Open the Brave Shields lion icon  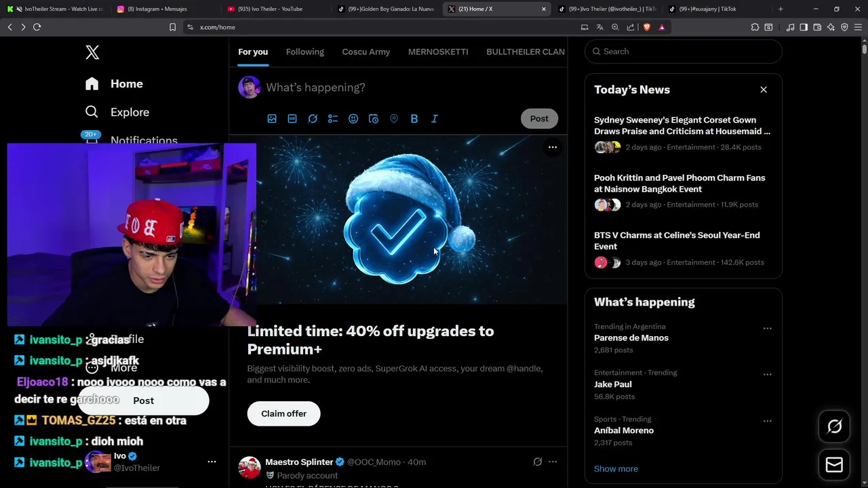point(647,27)
